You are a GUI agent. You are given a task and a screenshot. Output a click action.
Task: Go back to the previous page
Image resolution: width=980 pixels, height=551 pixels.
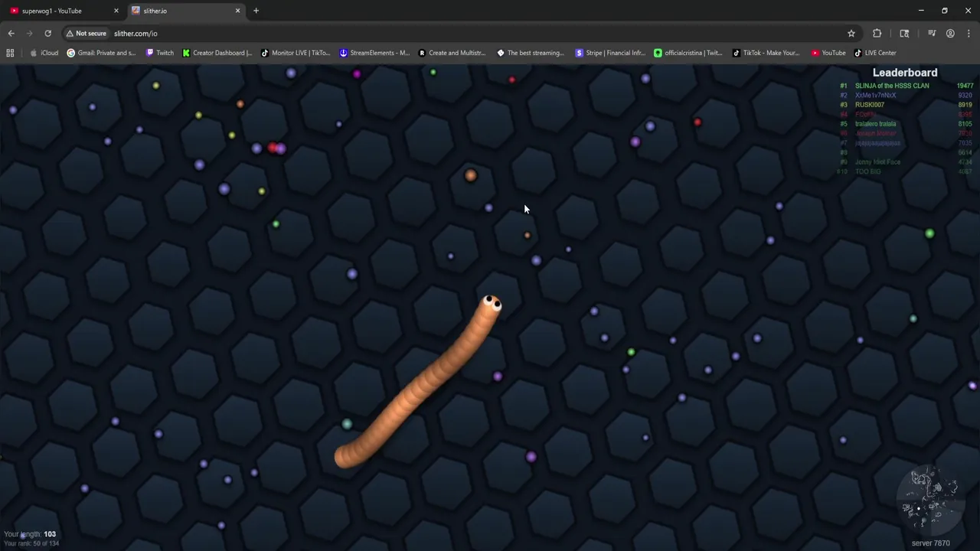tap(11, 34)
